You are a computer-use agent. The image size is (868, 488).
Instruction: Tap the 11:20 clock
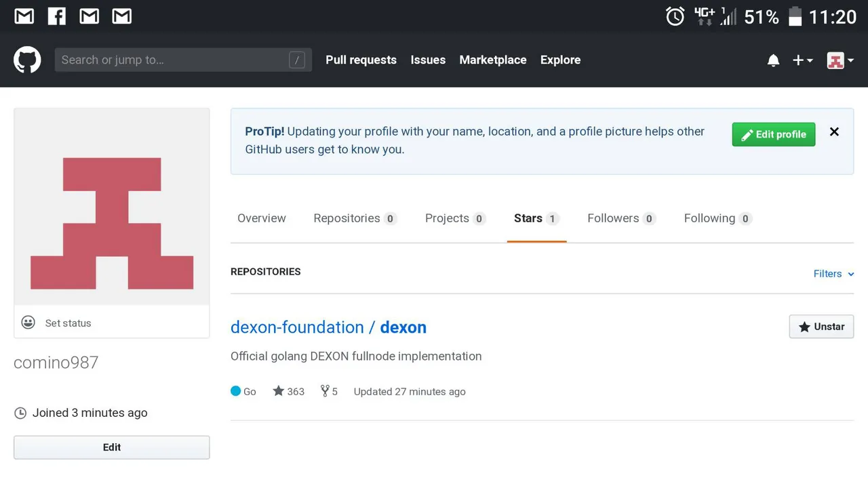(x=833, y=17)
